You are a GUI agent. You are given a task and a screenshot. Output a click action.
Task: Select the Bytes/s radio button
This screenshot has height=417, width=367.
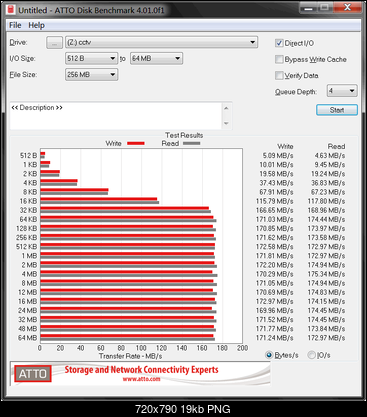pyautogui.click(x=269, y=355)
